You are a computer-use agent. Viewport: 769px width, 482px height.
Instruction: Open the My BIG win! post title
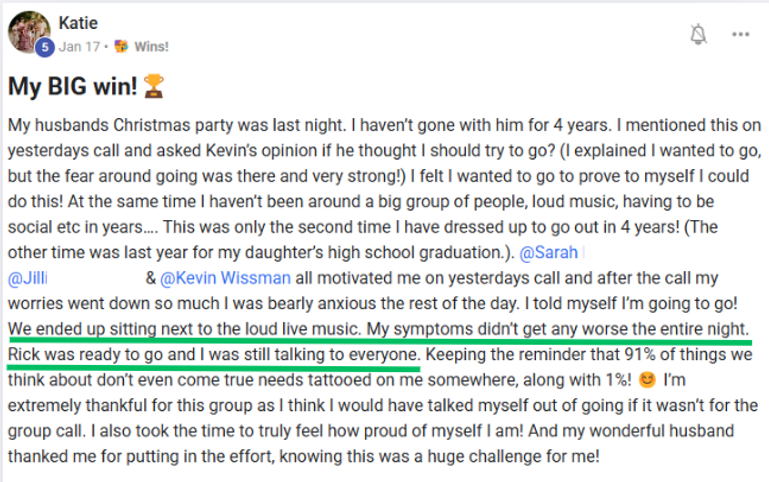tap(73, 86)
